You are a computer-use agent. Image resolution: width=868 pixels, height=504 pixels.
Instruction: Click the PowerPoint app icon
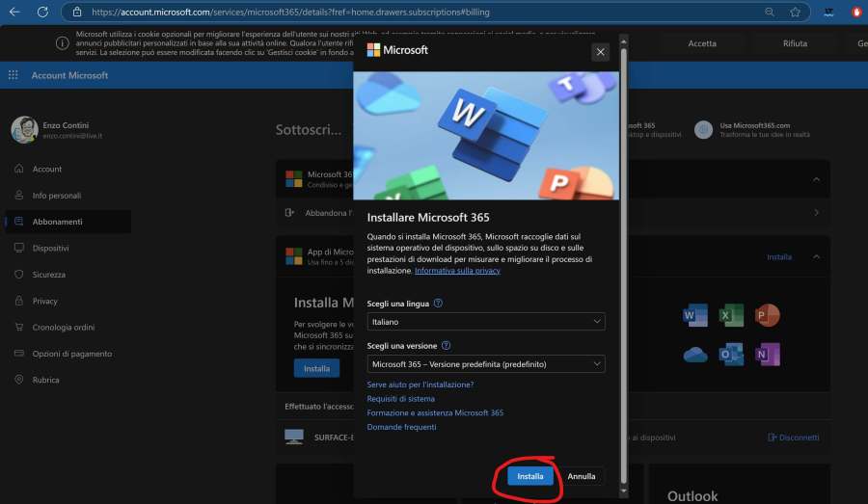click(768, 315)
